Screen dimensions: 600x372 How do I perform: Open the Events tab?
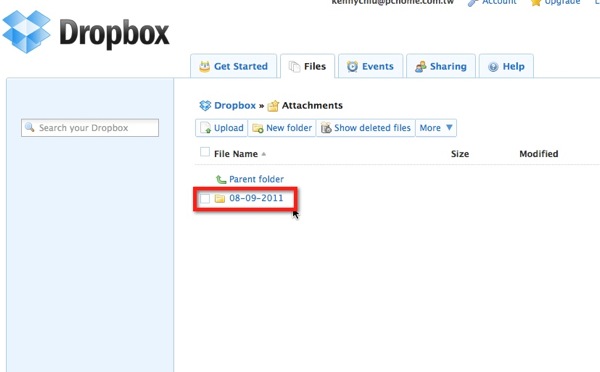(x=370, y=66)
